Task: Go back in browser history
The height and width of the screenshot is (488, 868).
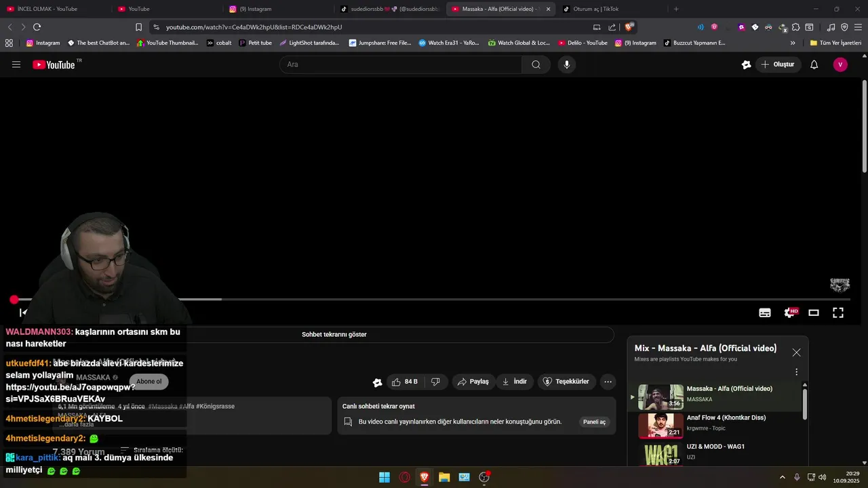Action: (9, 27)
